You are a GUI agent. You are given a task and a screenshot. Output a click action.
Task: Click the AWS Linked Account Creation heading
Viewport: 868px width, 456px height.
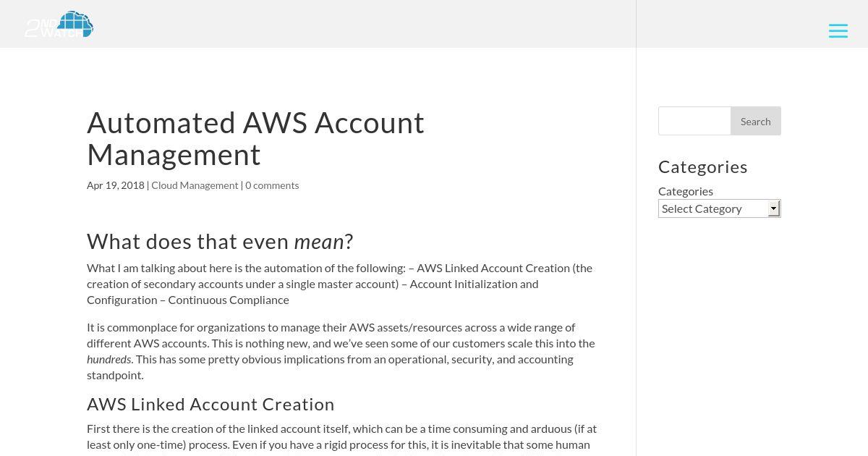[x=210, y=404]
